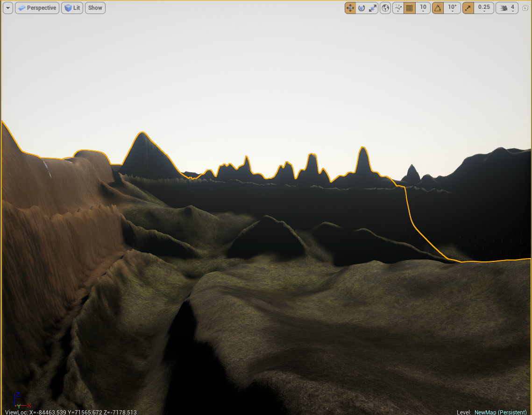Maximize or restore the viewport

point(525,8)
